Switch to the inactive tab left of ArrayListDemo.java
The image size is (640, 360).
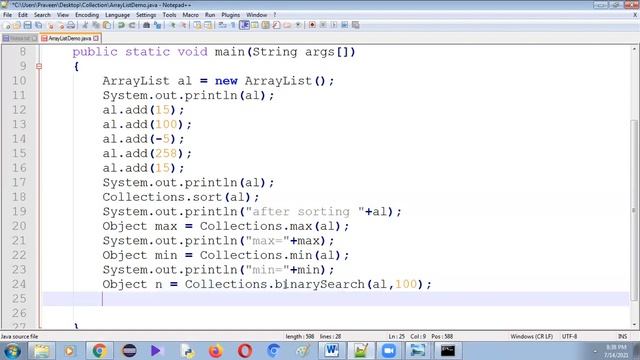pos(20,38)
